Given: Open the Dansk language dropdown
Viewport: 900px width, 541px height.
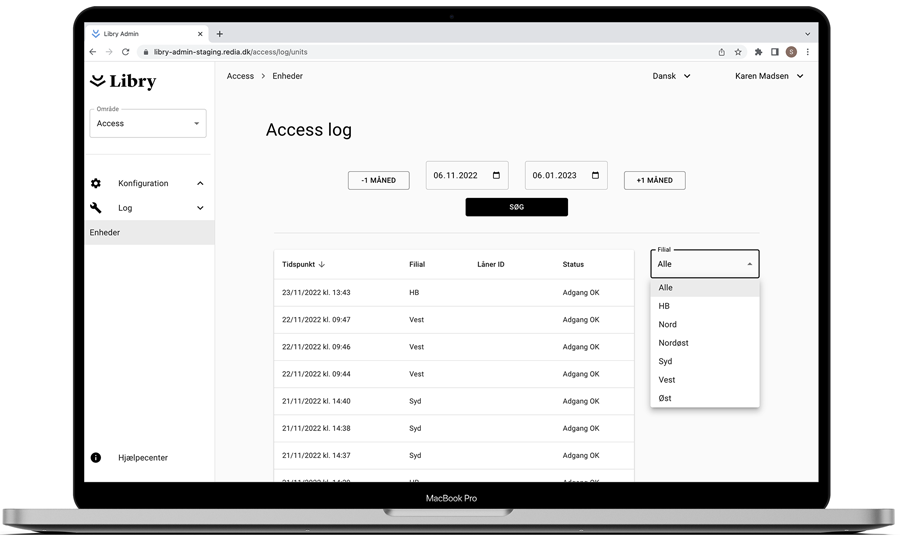Looking at the screenshot, I should point(671,76).
